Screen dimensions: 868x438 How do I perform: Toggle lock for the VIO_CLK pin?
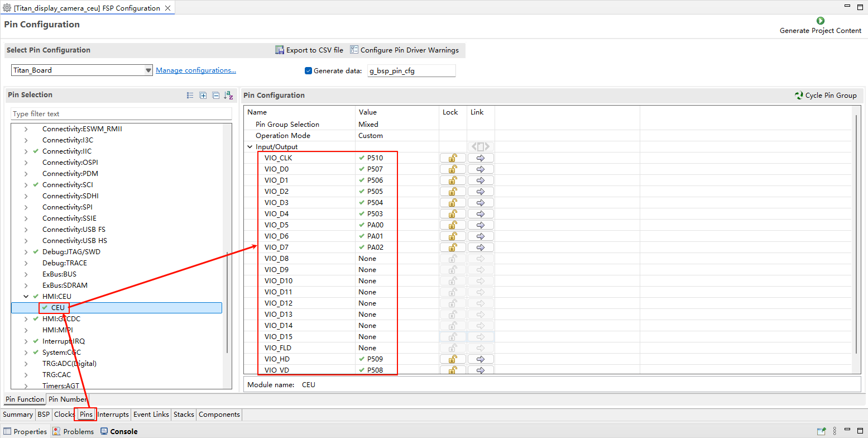coord(453,158)
